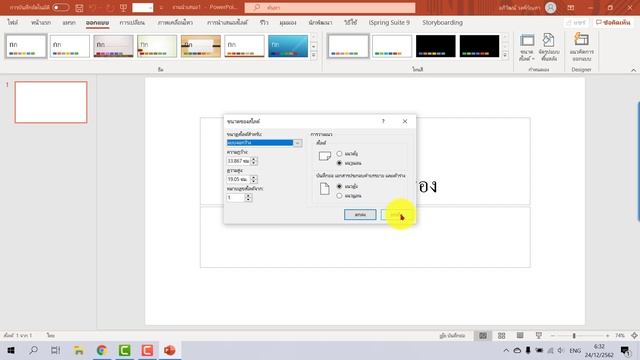Open Windows search from taskbar
The image size is (640, 360).
point(33,350)
